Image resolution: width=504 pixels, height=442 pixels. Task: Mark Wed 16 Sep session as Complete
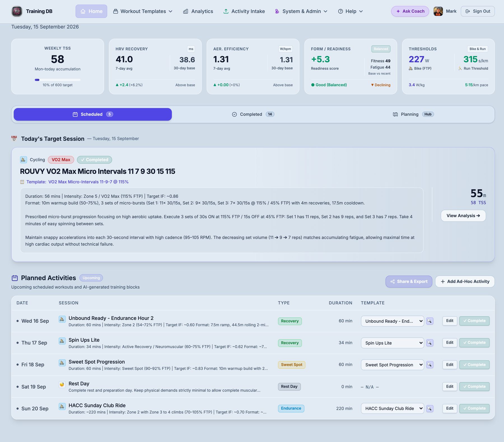point(474,321)
